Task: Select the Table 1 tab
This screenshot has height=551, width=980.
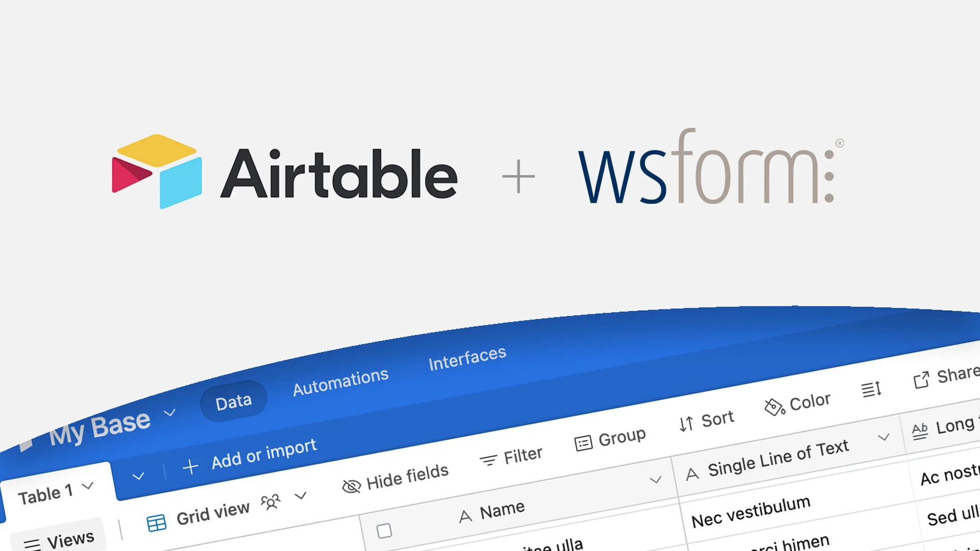Action: [47, 494]
